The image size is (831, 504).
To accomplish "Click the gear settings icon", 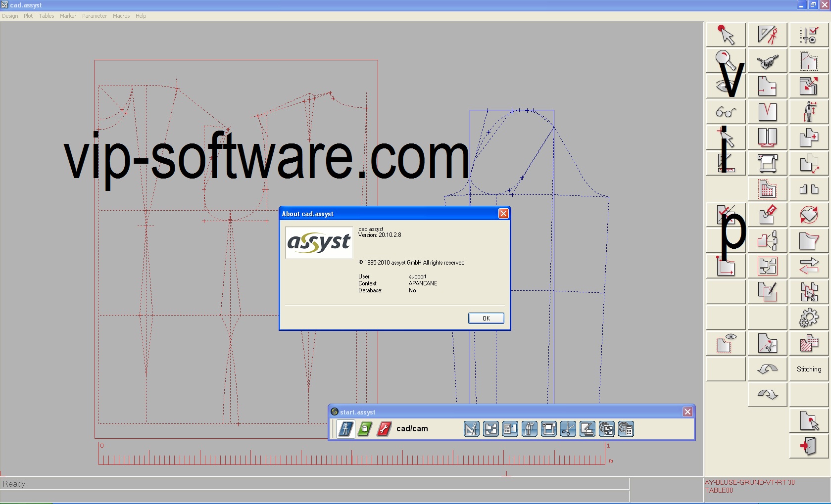I will tap(809, 318).
